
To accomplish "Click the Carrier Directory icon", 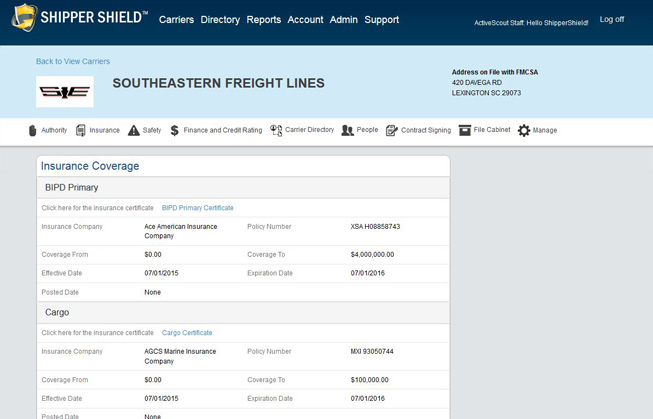I will coord(276,131).
